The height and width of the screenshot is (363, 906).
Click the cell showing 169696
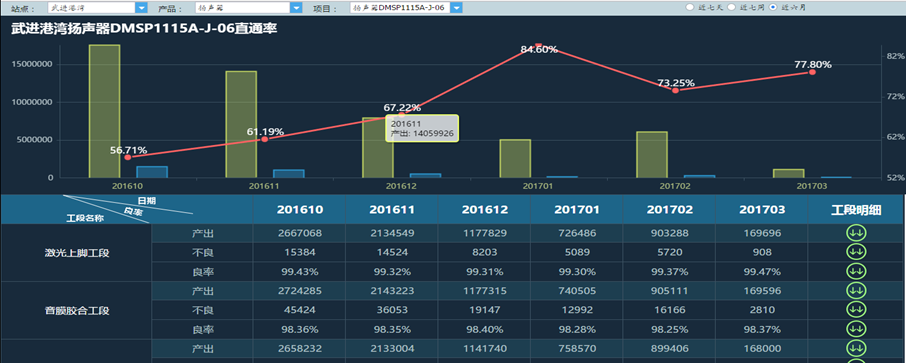click(x=762, y=234)
